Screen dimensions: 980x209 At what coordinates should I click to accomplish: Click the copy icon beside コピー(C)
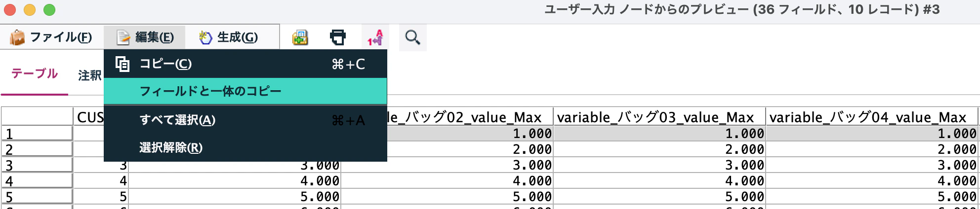coord(122,64)
